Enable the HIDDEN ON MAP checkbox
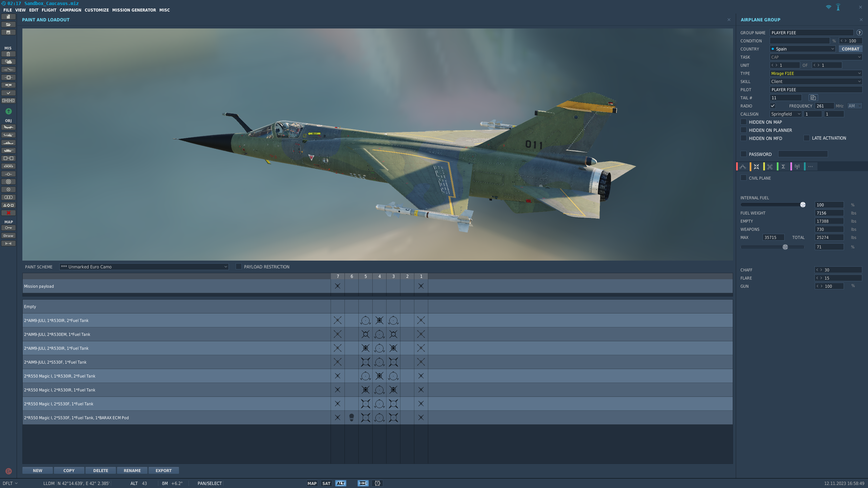The image size is (868, 488). click(743, 122)
